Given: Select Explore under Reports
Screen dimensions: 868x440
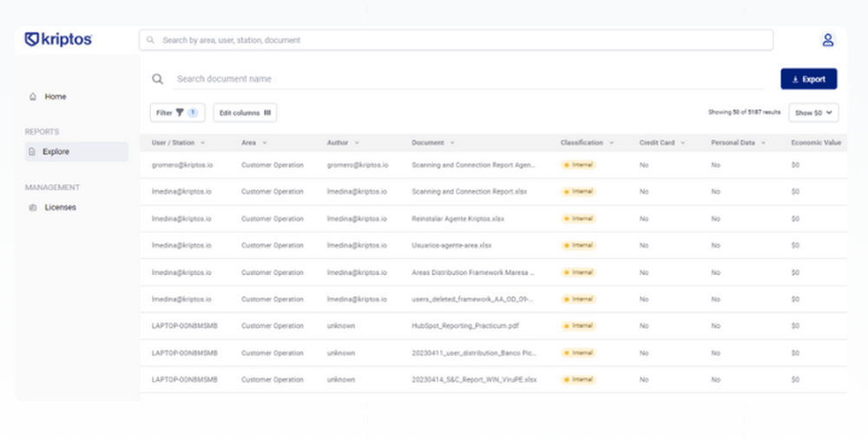Looking at the screenshot, I should (76, 152).
